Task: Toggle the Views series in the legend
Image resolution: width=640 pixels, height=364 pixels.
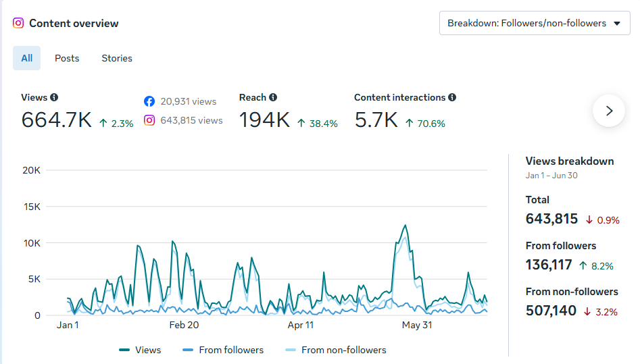Action: click(140, 350)
